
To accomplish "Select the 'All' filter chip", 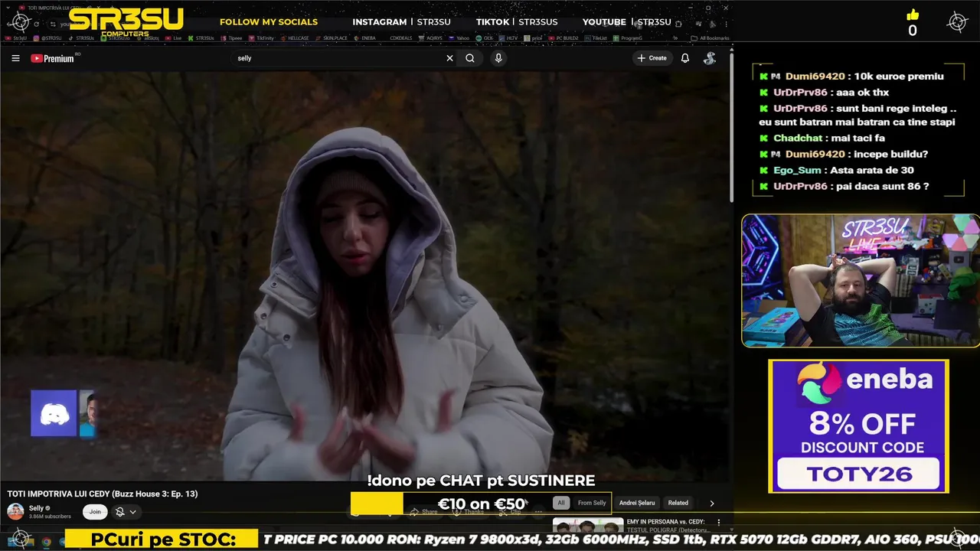I will click(x=561, y=503).
